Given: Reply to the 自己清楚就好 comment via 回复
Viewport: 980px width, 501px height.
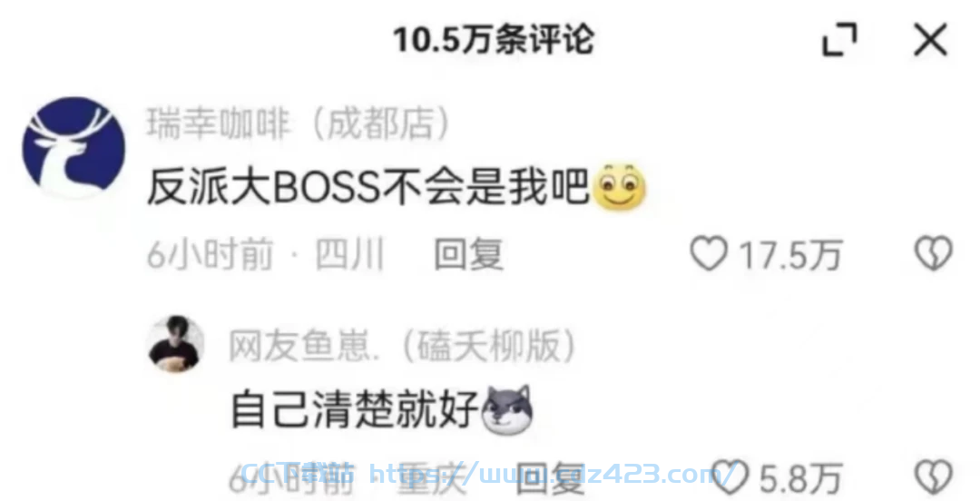Looking at the screenshot, I should click(x=550, y=478).
